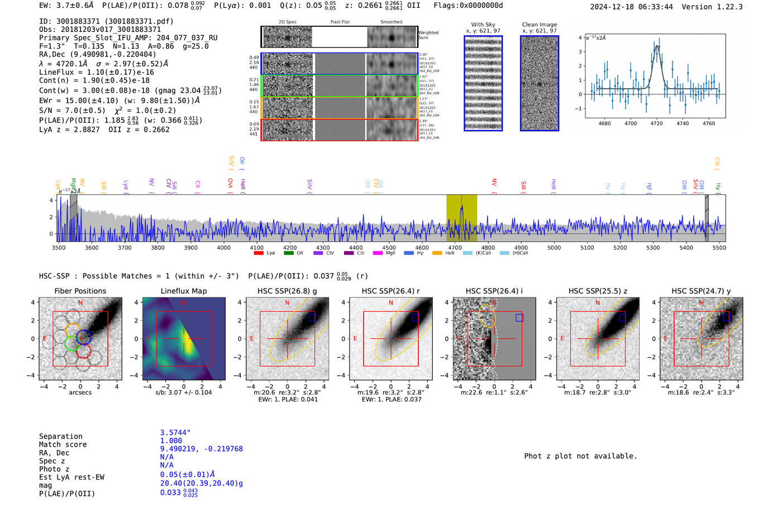Screen dimensions: 782x532
Task: Click the 'Phot z plot not available.' message
Action: coord(580,456)
